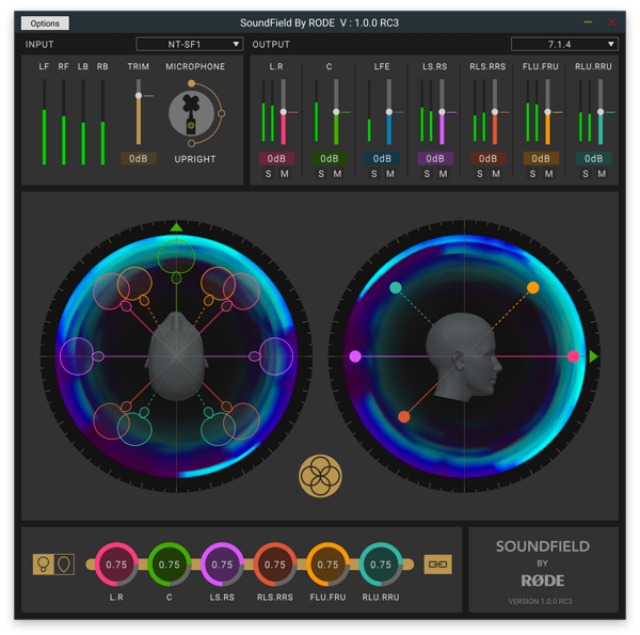Click the green elevation arrow on side-view dial
Image resolution: width=640 pixels, height=635 pixels.
point(594,357)
